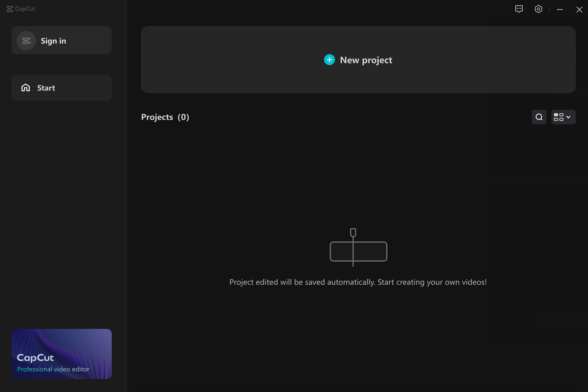Click the saved automatically message text
The height and width of the screenshot is (392, 588).
tap(358, 282)
